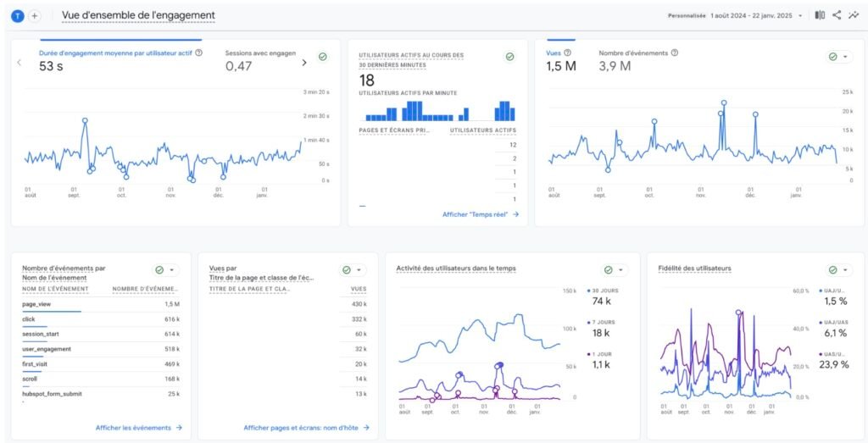Click the 332 k views value
Viewport: 868px width, 443px height.
359,319
